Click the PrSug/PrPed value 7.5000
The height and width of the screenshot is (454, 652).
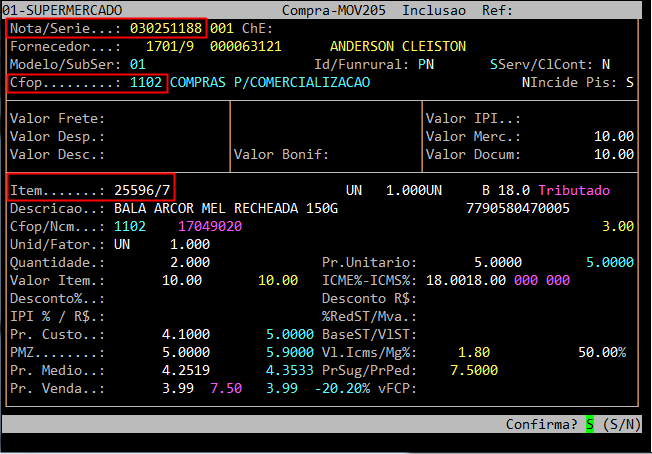point(475,370)
